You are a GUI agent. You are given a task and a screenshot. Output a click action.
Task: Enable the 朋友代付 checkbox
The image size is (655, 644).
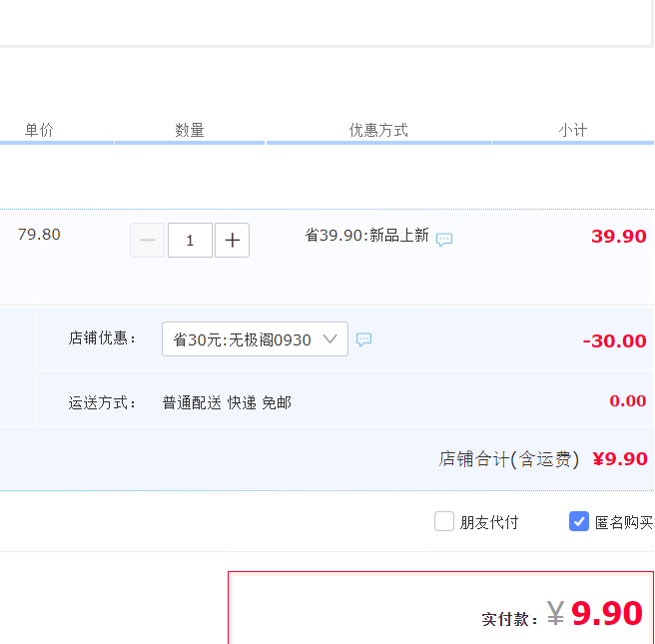coord(444,521)
